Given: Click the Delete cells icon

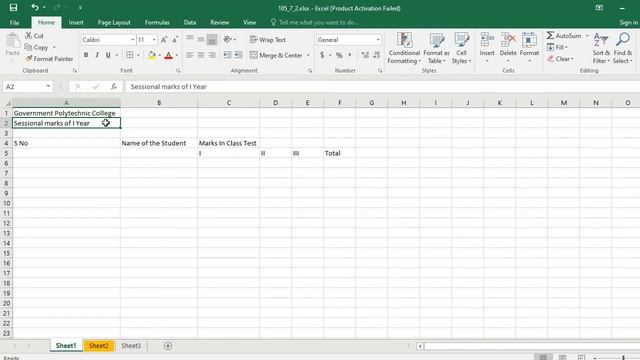Looking at the screenshot, I should tap(508, 40).
